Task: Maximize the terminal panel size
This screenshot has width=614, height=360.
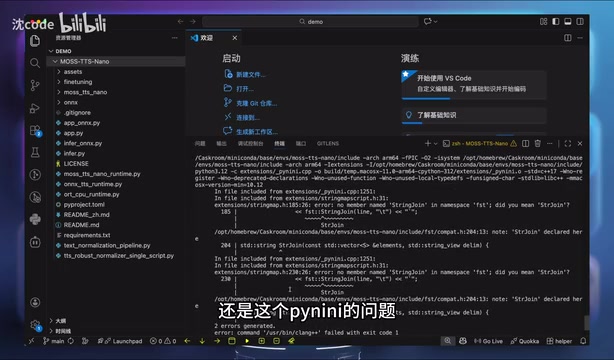Action: (x=568, y=143)
